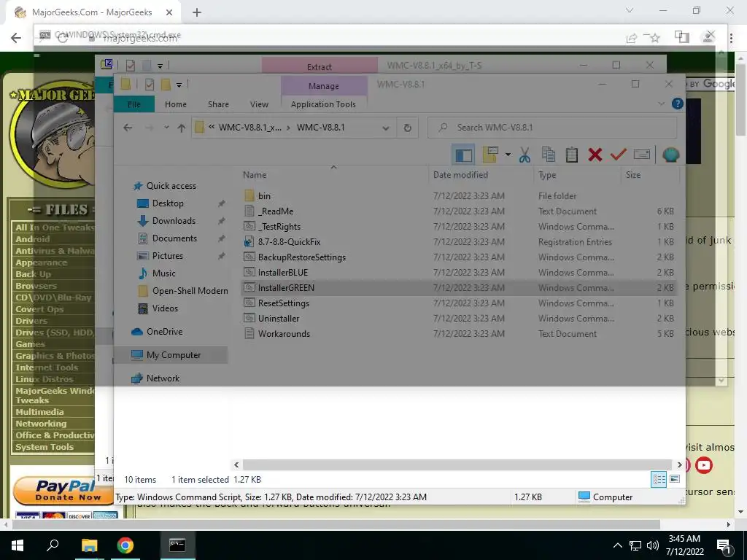Click the Email envelope toolbar icon
The image size is (747, 560).
click(642, 155)
